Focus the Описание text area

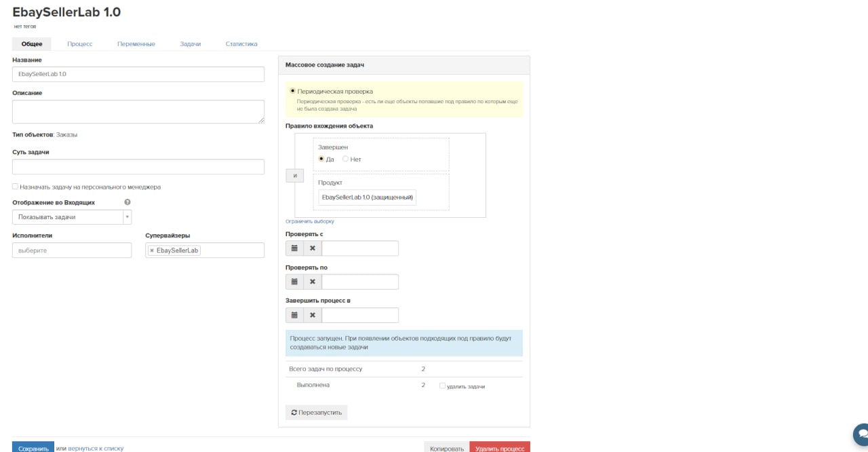[138, 112]
